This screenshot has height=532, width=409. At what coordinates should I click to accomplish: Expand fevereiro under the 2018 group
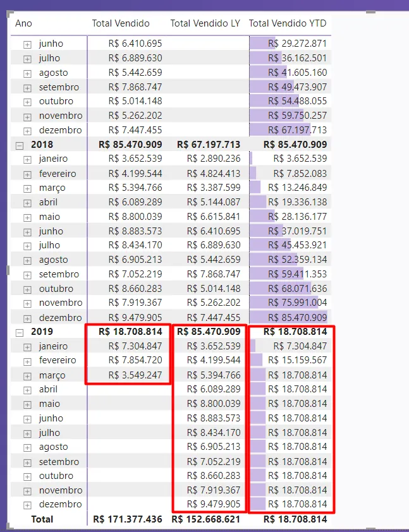(x=27, y=174)
